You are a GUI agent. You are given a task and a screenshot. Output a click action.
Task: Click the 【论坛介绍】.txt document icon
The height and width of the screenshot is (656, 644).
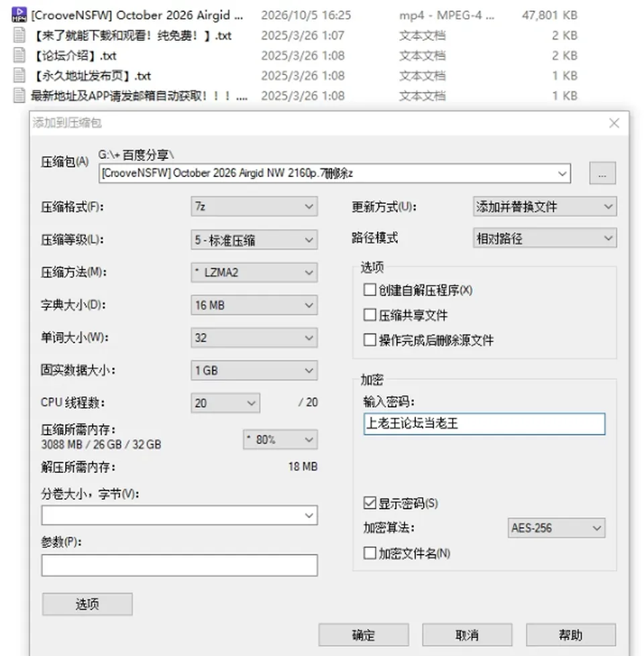coord(19,55)
